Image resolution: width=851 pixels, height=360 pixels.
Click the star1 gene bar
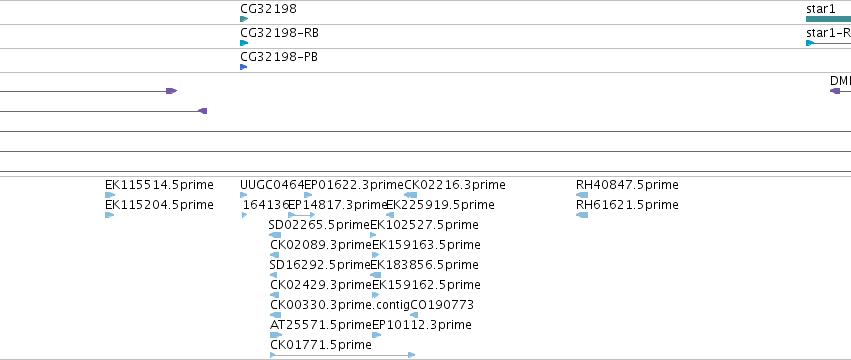pos(828,19)
